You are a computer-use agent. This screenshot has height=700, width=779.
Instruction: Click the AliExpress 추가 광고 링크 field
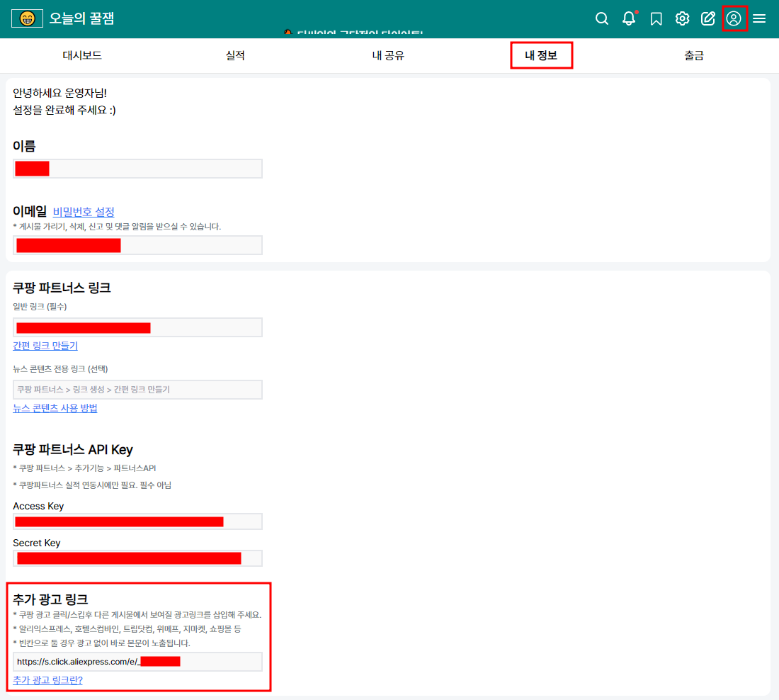tap(137, 662)
